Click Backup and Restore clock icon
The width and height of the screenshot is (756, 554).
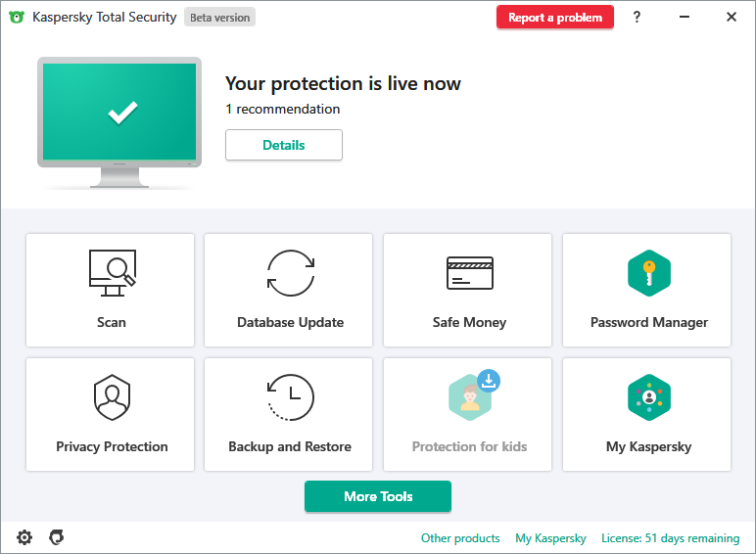[x=291, y=397]
